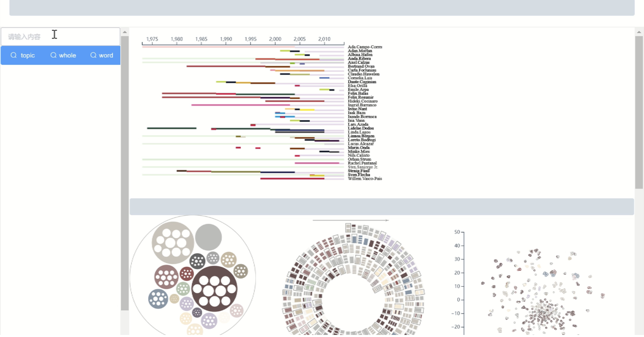Select the Ada.Campo-Corrente name label
The image size is (644, 337).
click(x=365, y=47)
